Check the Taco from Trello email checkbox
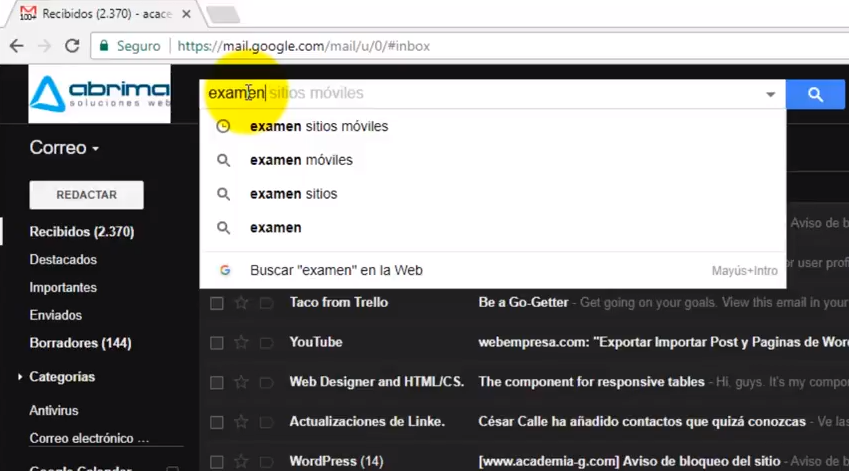The height and width of the screenshot is (471, 849). (x=217, y=303)
